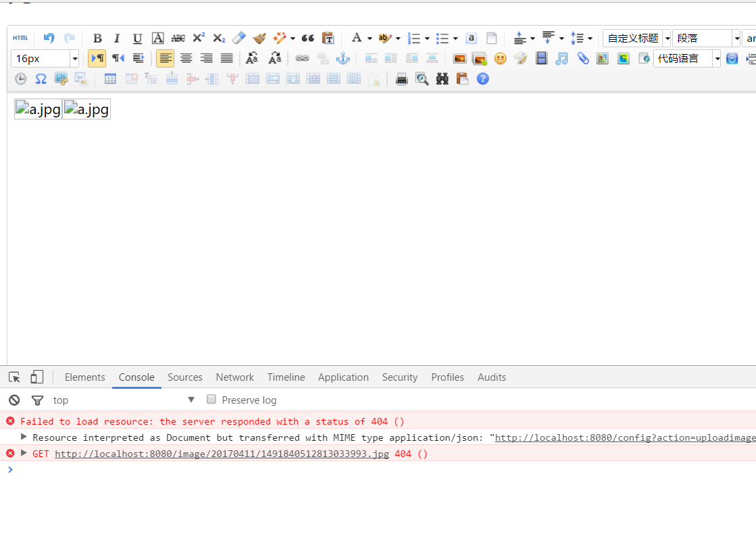
Task: Clear the document with blank page icon
Action: pos(491,38)
